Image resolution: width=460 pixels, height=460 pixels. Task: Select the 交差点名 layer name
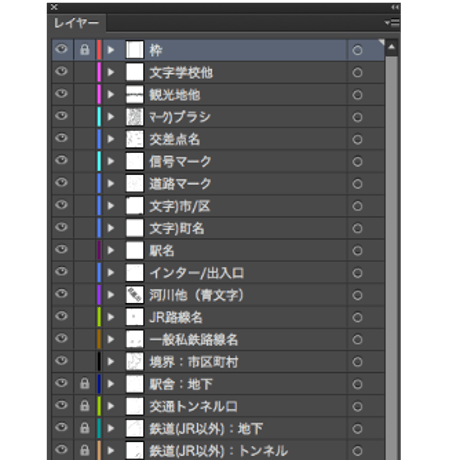click(175, 139)
